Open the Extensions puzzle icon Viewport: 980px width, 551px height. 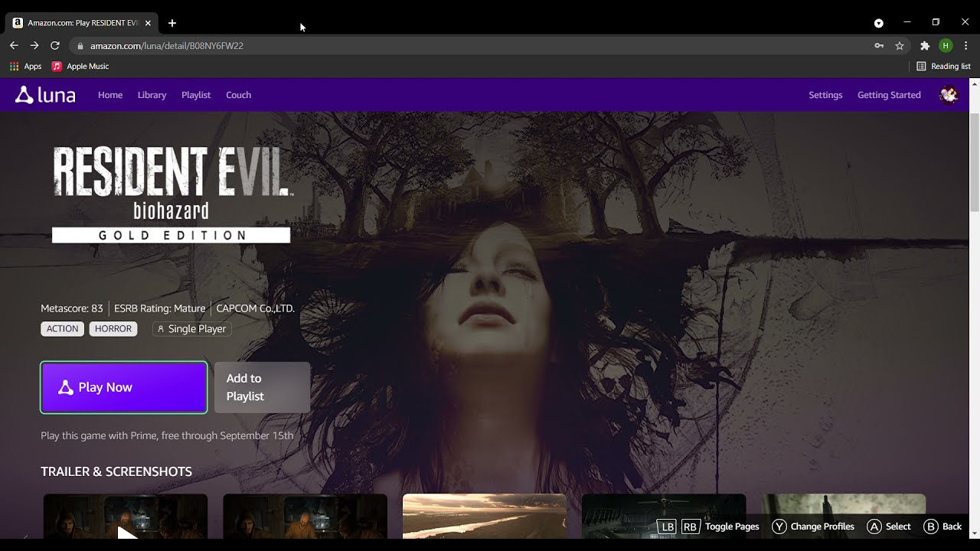(x=925, y=46)
